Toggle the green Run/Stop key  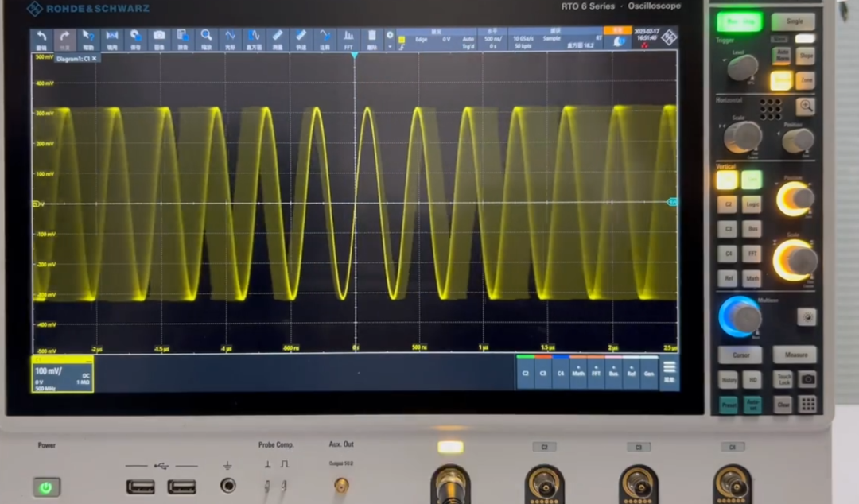click(x=739, y=21)
